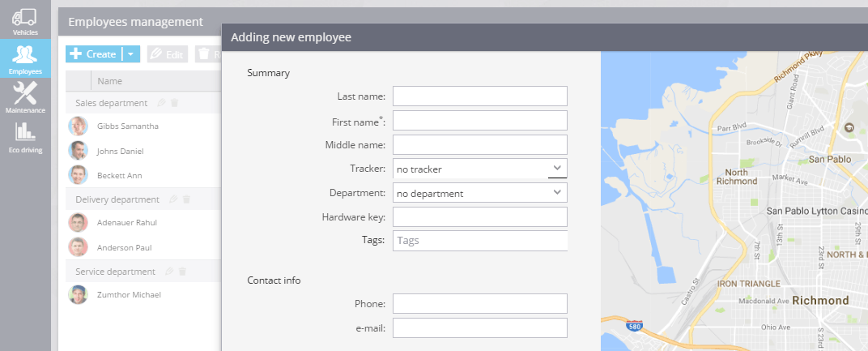
Task: Click the Edit button
Action: coord(168,54)
